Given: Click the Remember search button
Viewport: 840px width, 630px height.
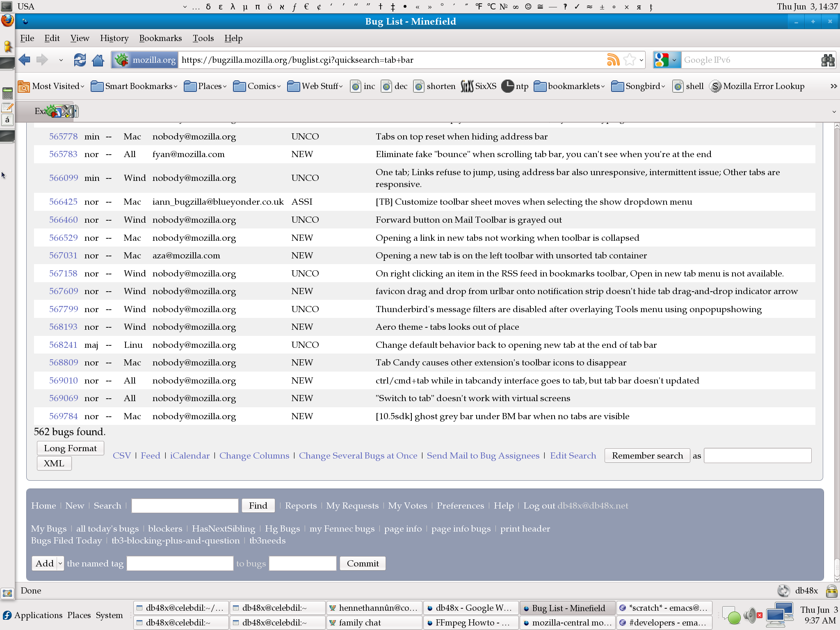Looking at the screenshot, I should 647,456.
